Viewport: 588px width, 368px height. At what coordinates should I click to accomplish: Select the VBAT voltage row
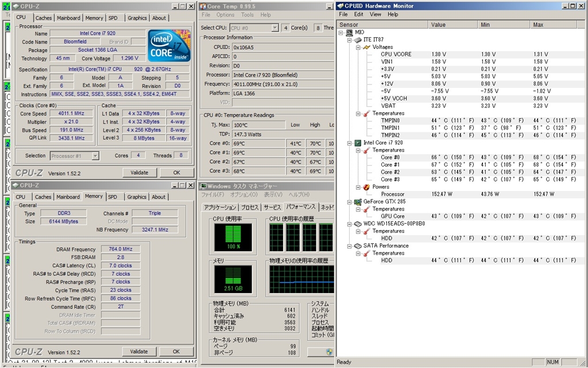(x=478, y=106)
